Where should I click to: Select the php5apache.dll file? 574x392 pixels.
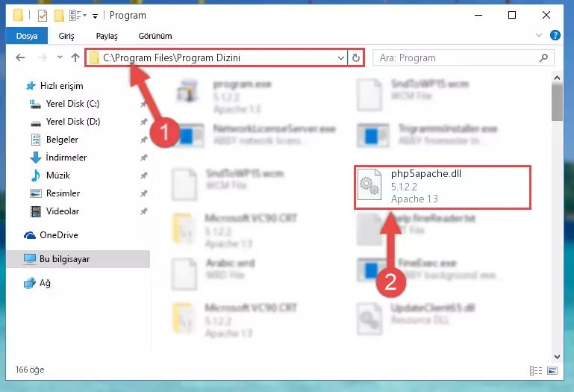click(x=443, y=187)
